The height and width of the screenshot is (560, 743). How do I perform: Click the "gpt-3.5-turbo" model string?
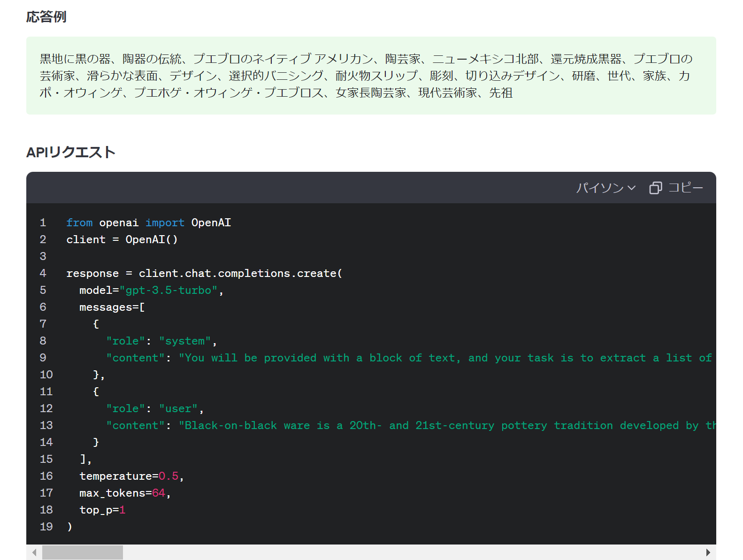tap(169, 290)
